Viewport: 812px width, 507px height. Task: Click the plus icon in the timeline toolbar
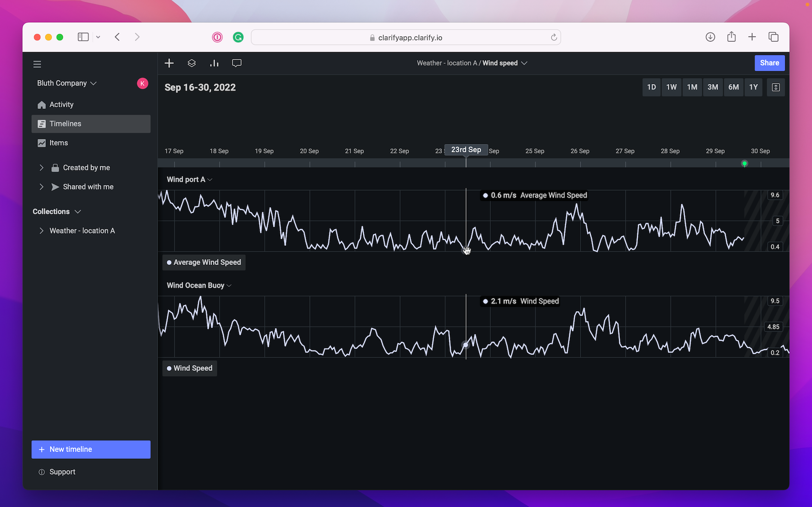(169, 63)
